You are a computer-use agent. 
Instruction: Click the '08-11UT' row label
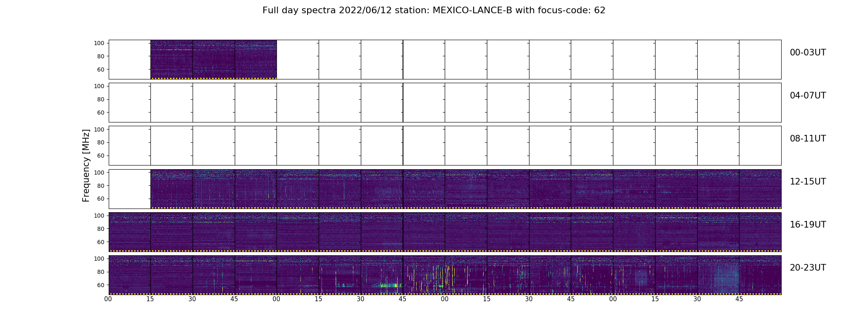pos(808,139)
